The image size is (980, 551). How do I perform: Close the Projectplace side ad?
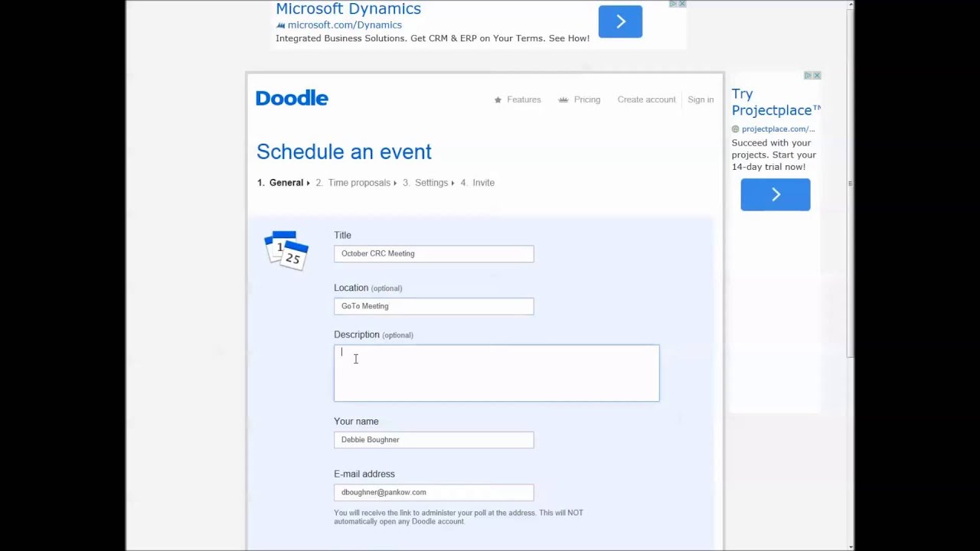coord(817,75)
